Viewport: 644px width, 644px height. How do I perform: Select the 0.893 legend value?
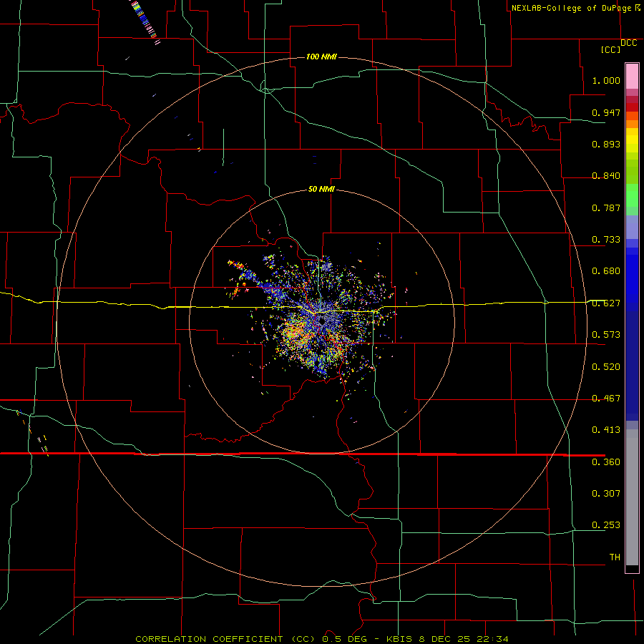point(606,144)
